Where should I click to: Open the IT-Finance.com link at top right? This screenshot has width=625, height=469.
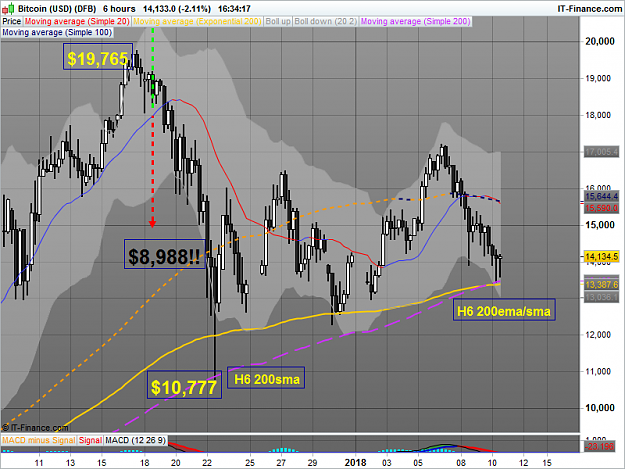[x=589, y=9]
